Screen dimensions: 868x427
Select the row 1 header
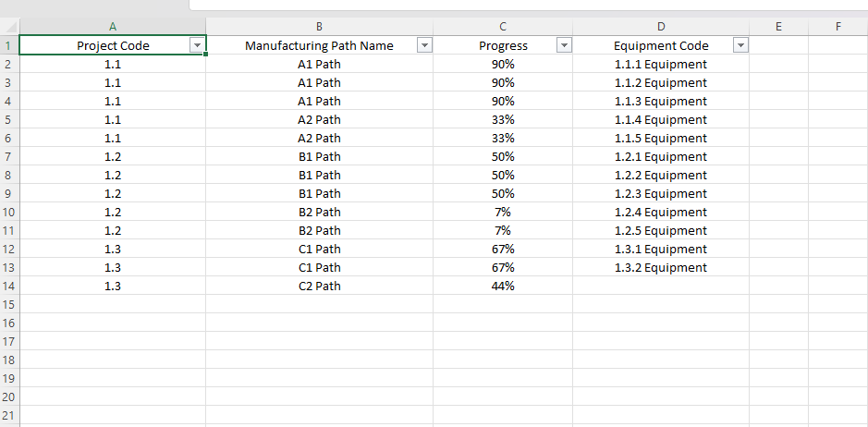click(9, 45)
